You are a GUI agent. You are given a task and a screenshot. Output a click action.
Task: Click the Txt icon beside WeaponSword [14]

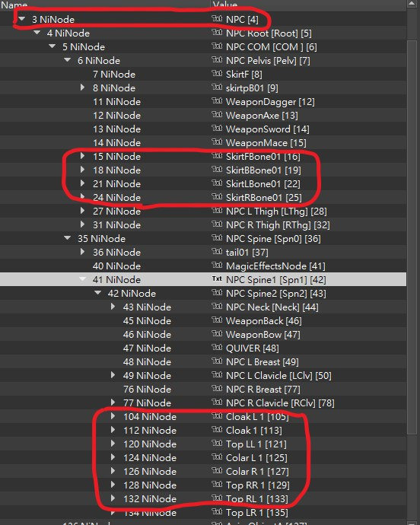[x=217, y=129]
